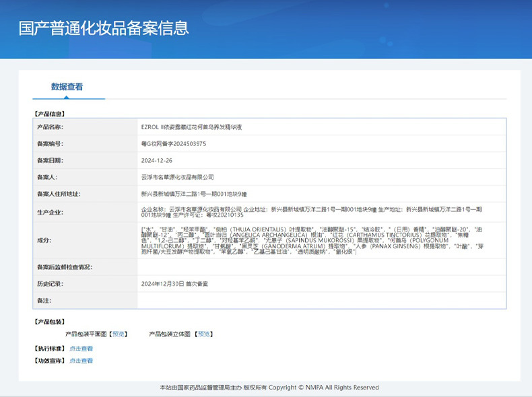Screen dimensions: 532x397
Task: Click the 备注 label
Action: tap(44, 300)
